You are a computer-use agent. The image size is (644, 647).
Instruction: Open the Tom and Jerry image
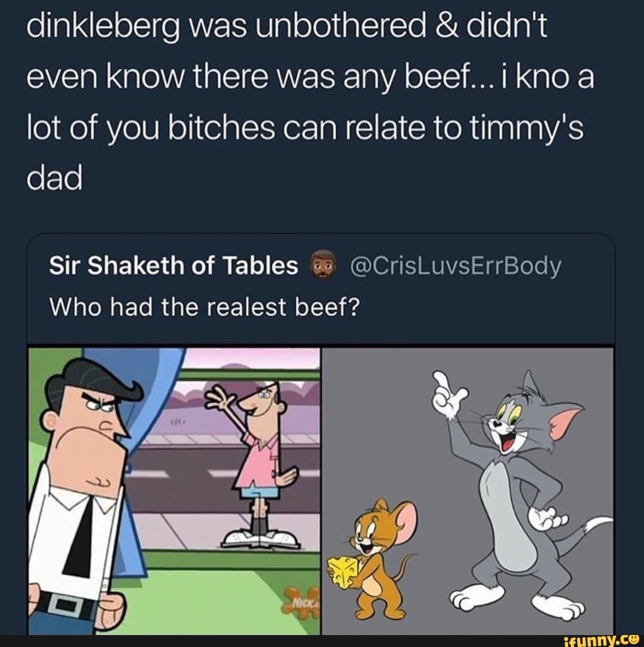468,490
